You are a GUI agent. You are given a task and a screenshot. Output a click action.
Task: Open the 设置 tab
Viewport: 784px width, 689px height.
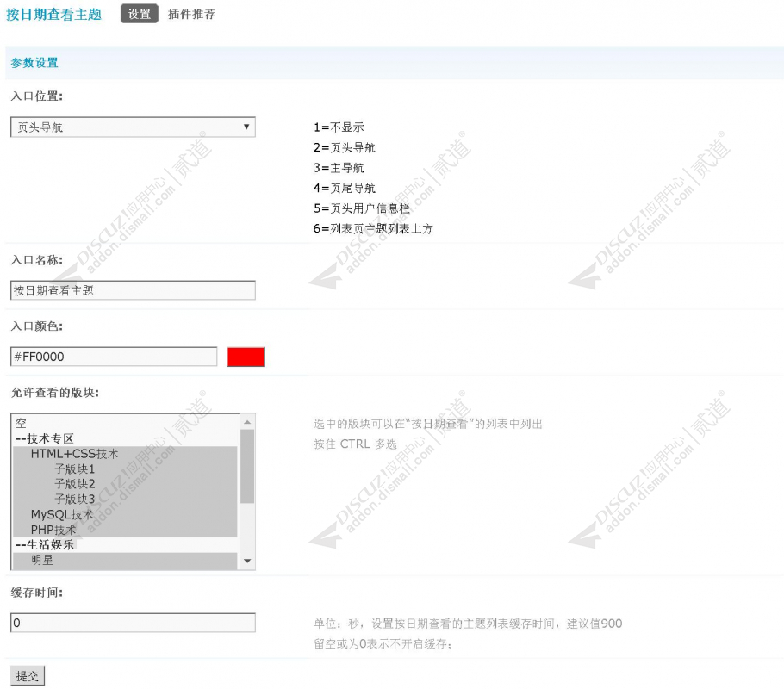[139, 14]
